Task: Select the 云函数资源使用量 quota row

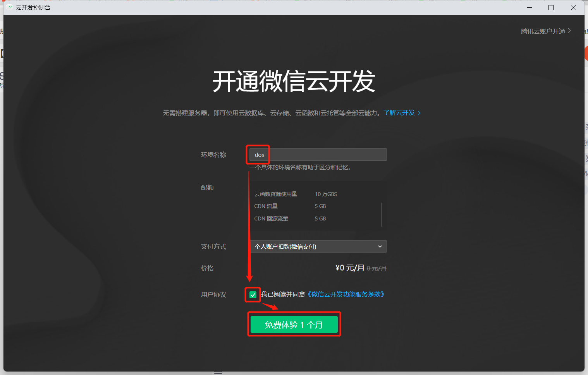Action: click(x=296, y=194)
